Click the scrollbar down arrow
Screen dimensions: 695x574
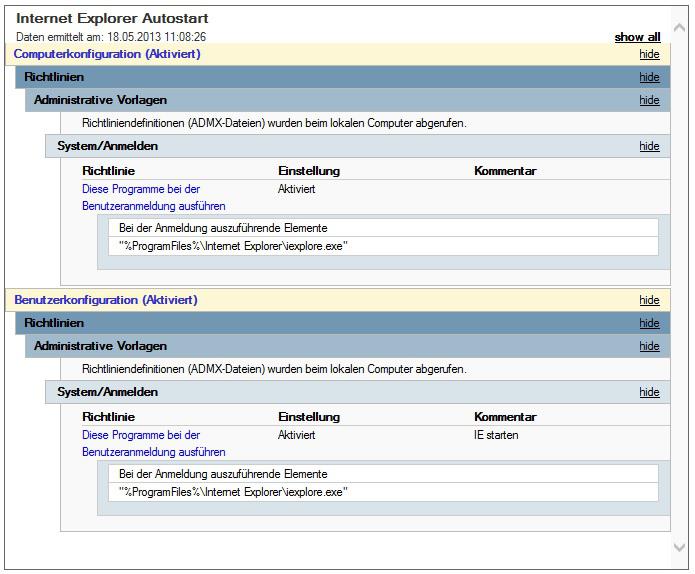(679, 547)
